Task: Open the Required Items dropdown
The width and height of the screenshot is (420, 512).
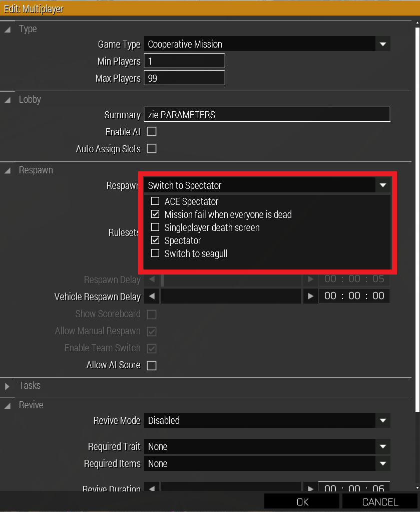Action: pos(267,463)
